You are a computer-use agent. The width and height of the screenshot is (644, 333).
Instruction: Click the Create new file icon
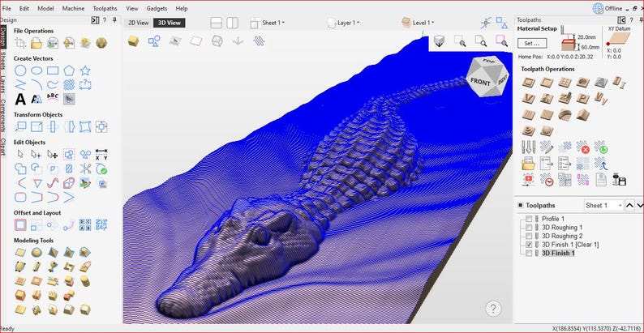point(20,43)
